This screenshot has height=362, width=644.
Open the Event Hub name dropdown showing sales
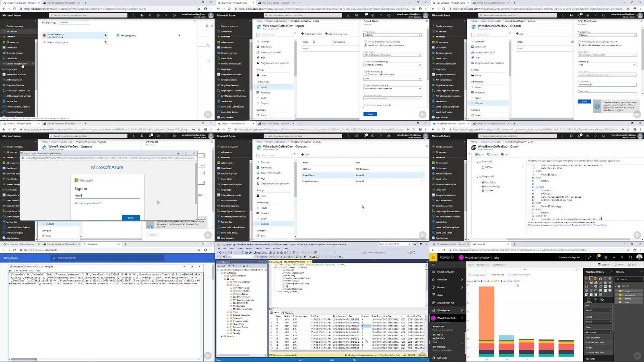(x=393, y=79)
